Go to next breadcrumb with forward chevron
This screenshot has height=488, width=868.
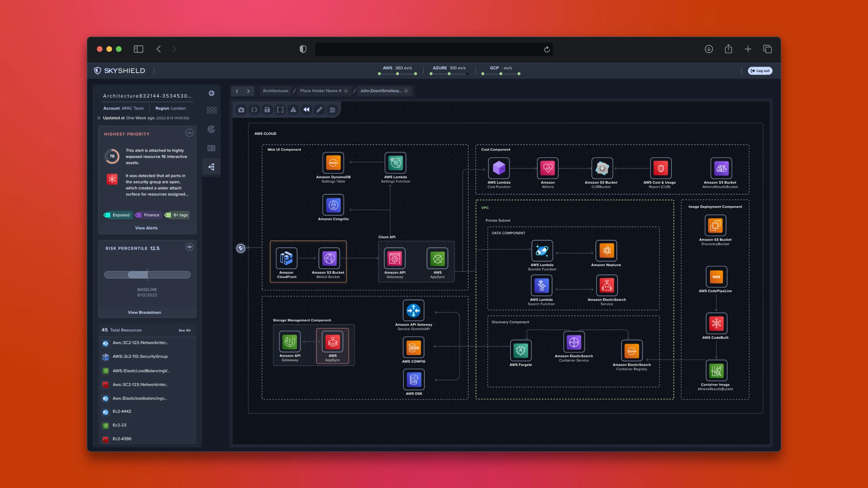pyautogui.click(x=249, y=91)
